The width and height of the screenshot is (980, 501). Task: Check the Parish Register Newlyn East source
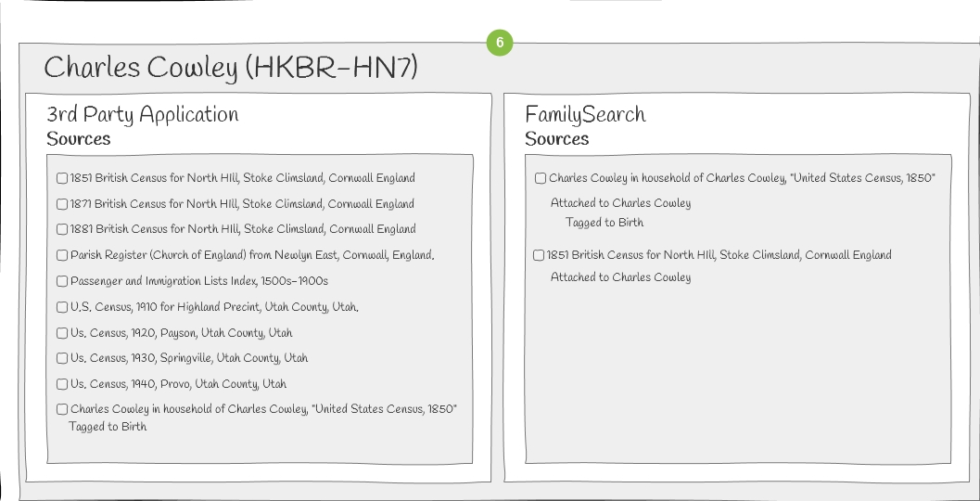click(62, 255)
